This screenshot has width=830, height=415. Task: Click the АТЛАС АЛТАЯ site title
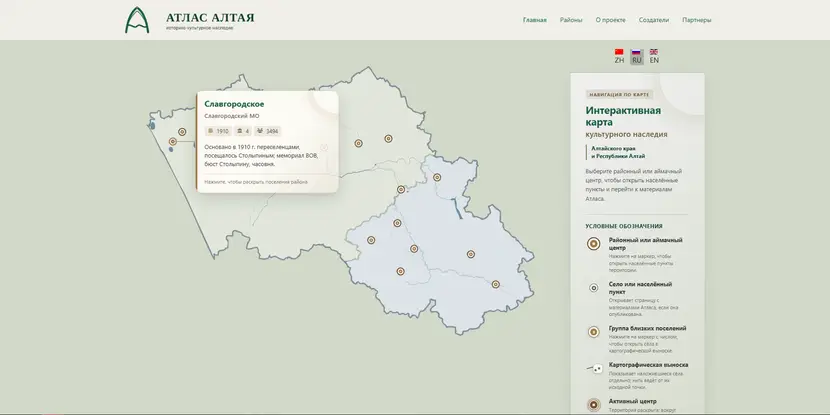point(210,17)
